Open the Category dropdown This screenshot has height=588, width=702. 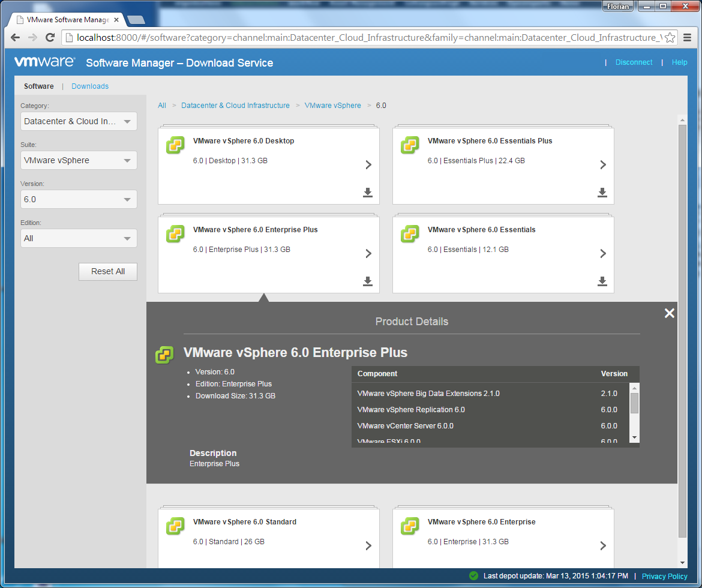click(x=79, y=121)
